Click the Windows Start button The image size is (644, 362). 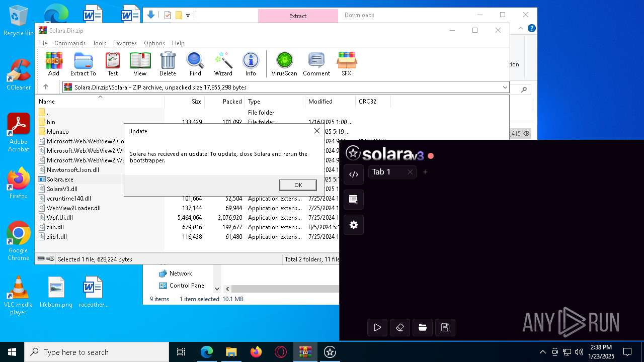pyautogui.click(x=12, y=352)
